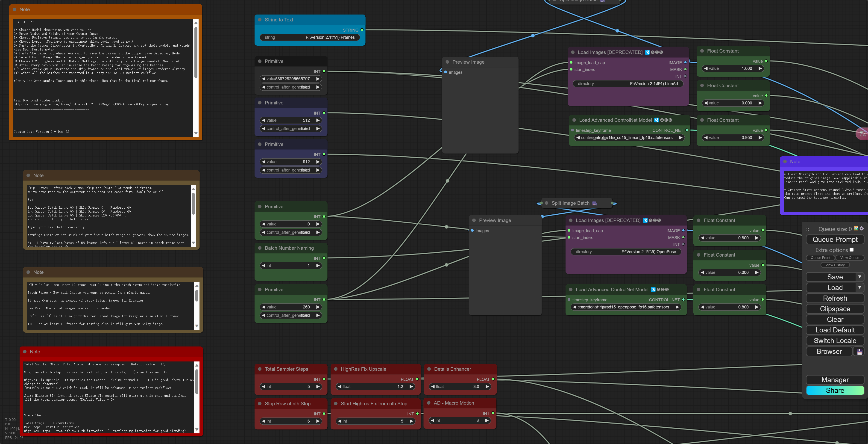This screenshot has height=444, width=868.
Task: Open the Save button dropdown arrow
Action: point(859,277)
